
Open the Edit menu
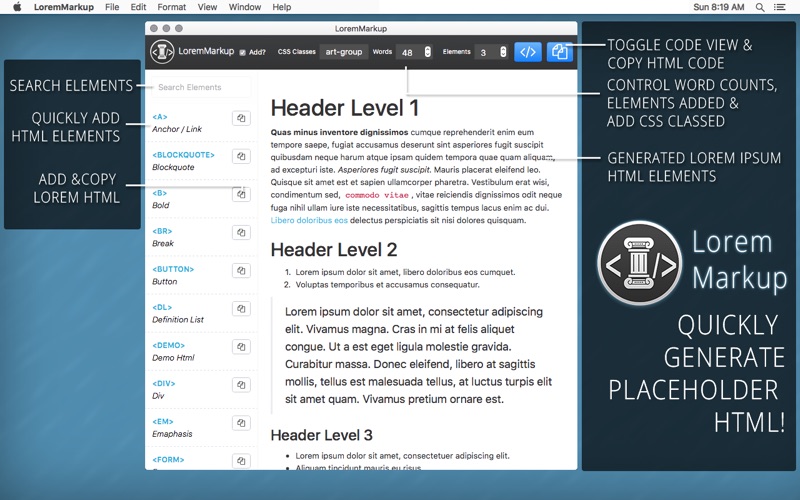tap(138, 7)
